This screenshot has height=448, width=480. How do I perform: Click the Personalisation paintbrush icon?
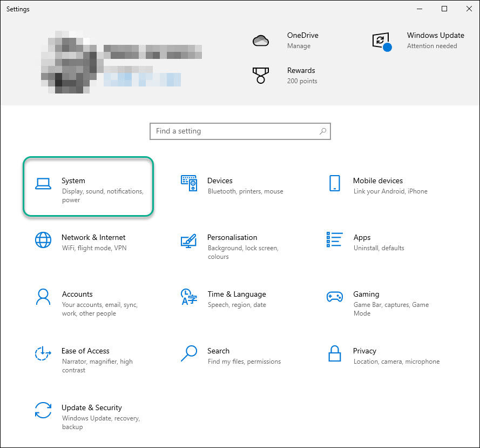(188, 240)
